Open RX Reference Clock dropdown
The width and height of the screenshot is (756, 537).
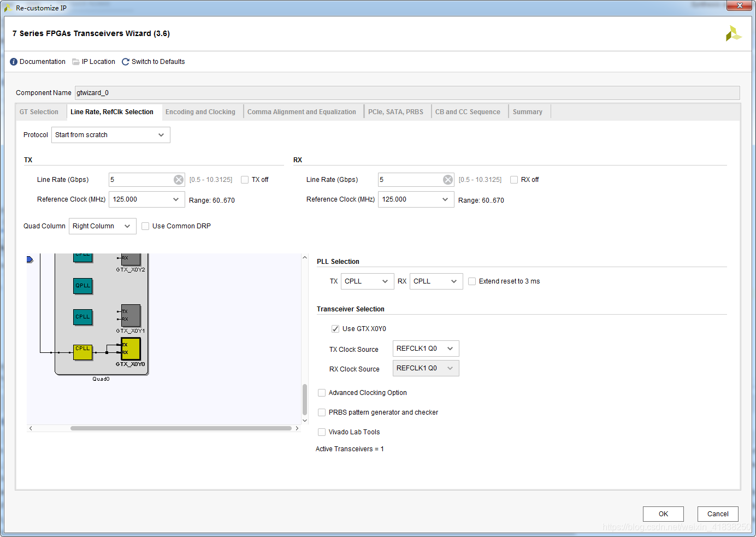point(416,199)
